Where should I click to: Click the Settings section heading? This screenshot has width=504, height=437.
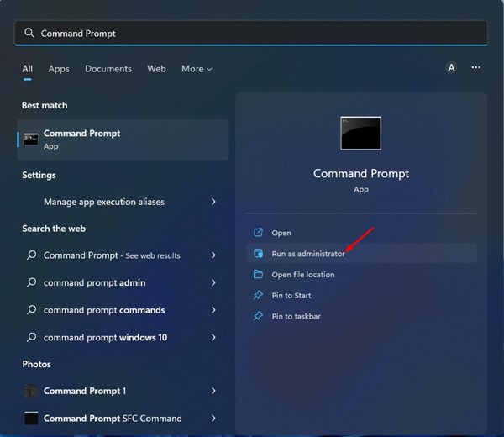tap(39, 176)
